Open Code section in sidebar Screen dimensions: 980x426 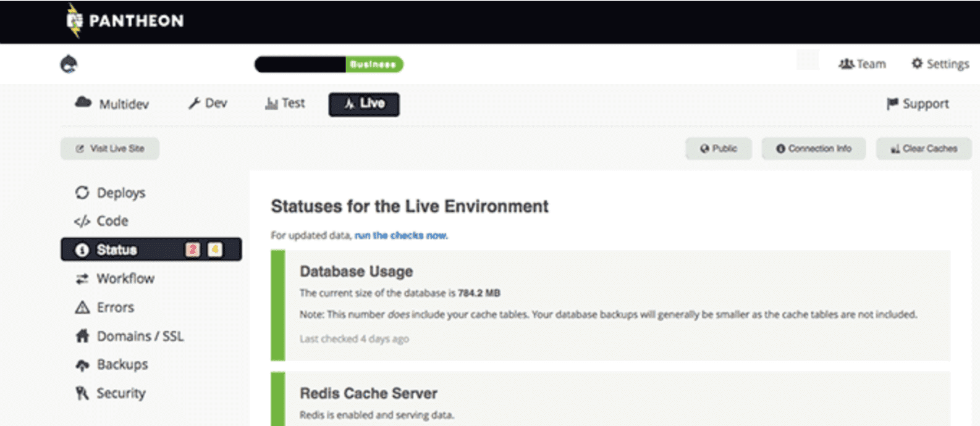(x=112, y=221)
